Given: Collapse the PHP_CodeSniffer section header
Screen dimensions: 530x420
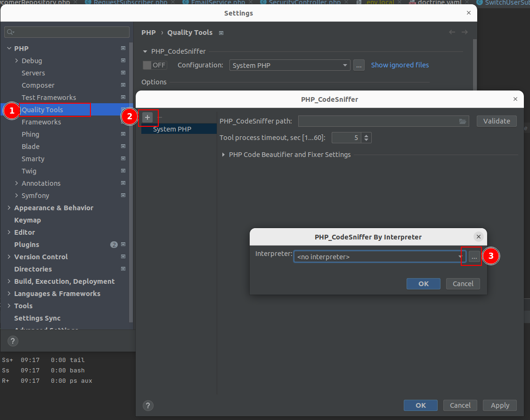Looking at the screenshot, I should click(x=145, y=51).
